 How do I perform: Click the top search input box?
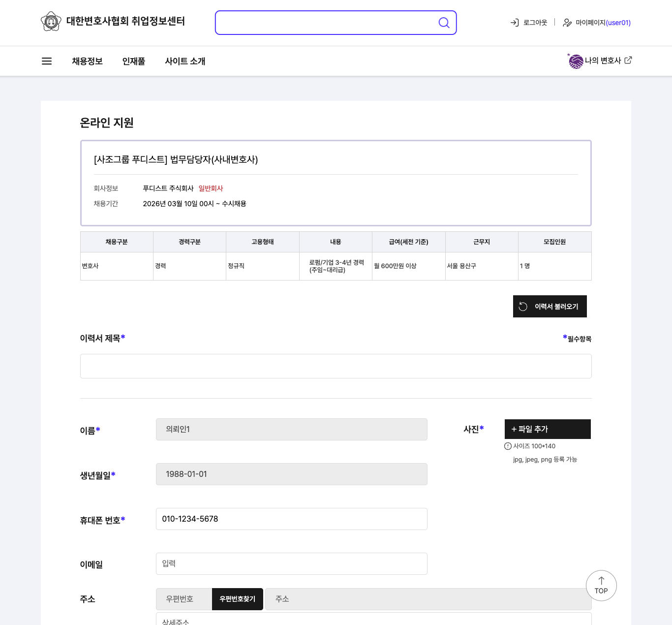325,23
